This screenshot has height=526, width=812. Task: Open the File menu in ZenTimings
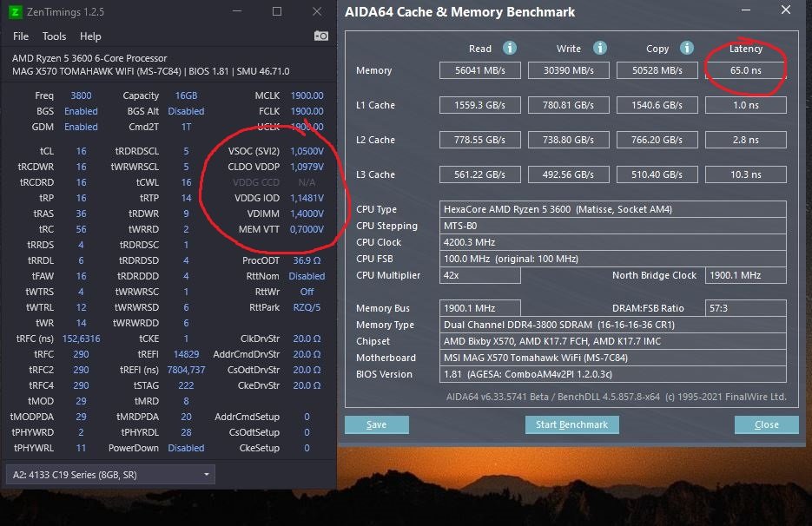[x=21, y=36]
